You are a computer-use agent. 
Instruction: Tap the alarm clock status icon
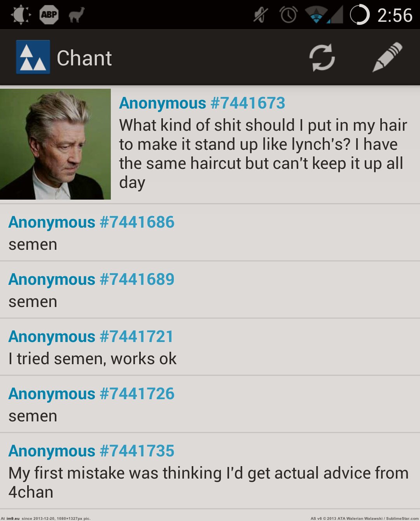point(288,15)
